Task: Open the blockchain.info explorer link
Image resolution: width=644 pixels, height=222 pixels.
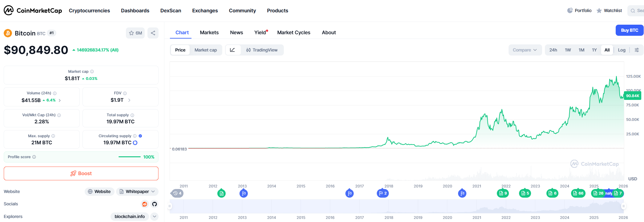Action: (x=130, y=216)
